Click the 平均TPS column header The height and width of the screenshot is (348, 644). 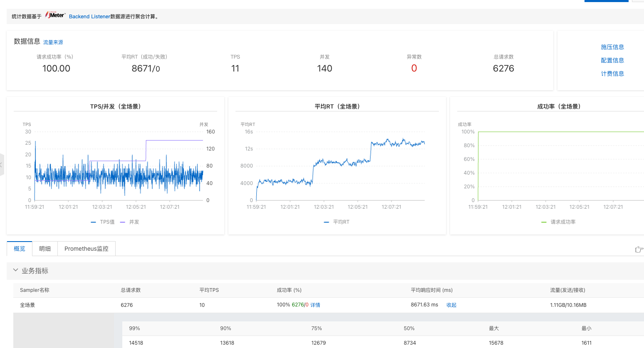(209, 290)
